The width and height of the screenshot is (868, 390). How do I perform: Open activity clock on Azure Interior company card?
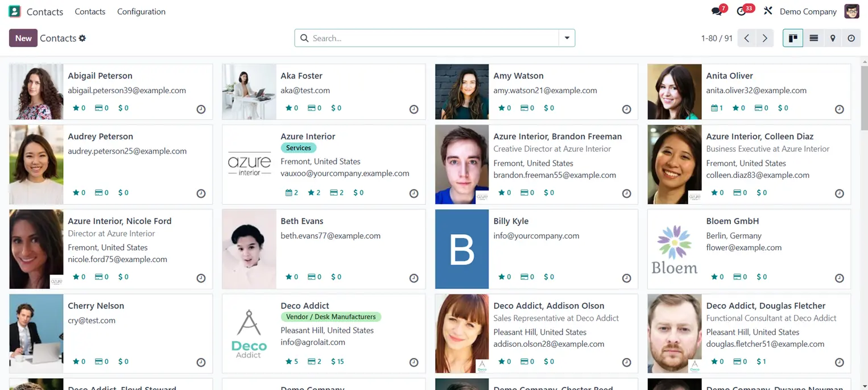pyautogui.click(x=414, y=194)
